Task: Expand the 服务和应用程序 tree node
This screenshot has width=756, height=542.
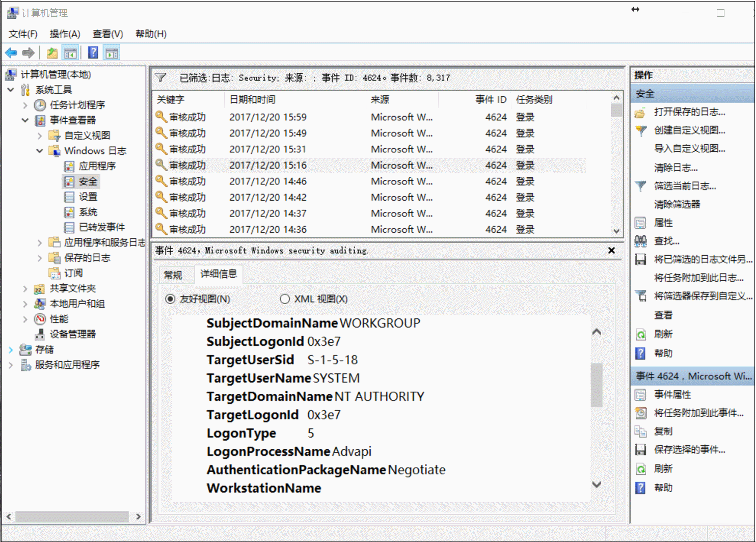Action: coord(11,365)
